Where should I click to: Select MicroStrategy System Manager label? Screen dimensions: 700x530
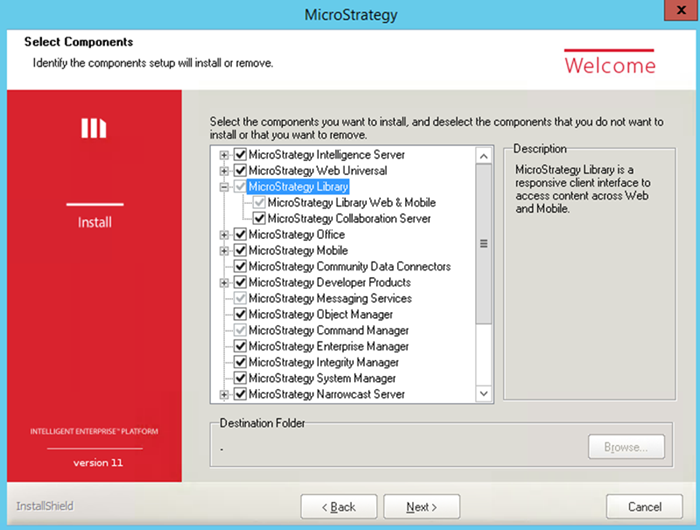(322, 379)
